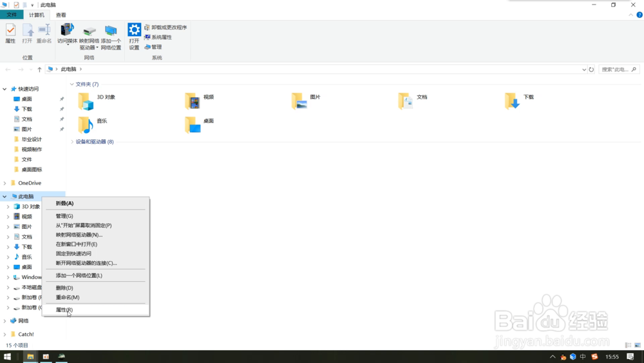Expand the 网络 tree node
Image resolution: width=644 pixels, height=363 pixels.
click(x=5, y=320)
